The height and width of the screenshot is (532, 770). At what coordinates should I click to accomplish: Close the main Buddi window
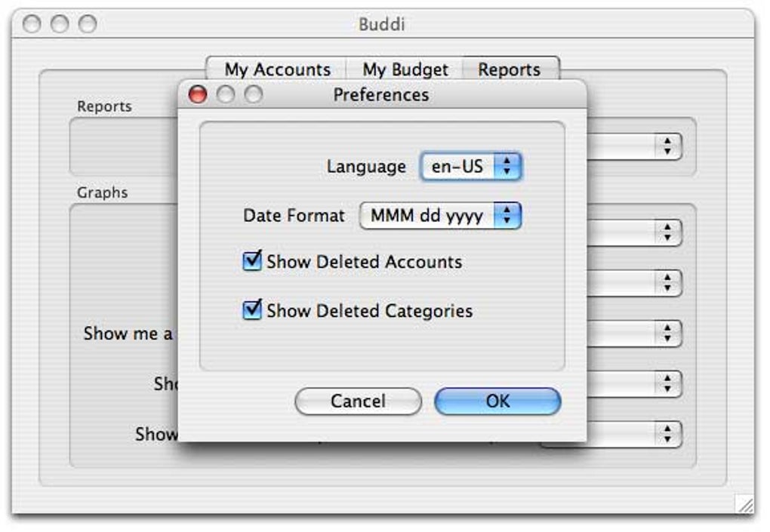coord(32,23)
